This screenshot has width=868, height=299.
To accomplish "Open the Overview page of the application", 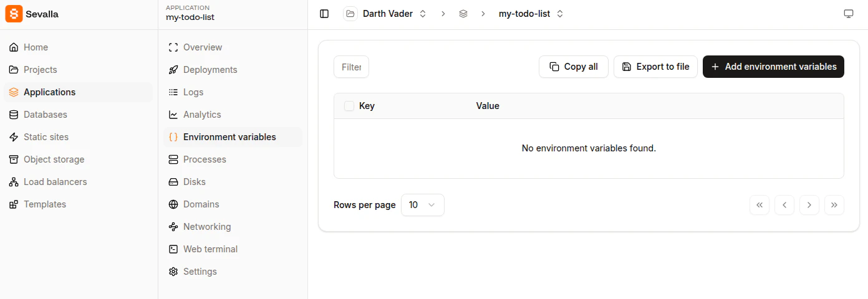I will point(233,47).
